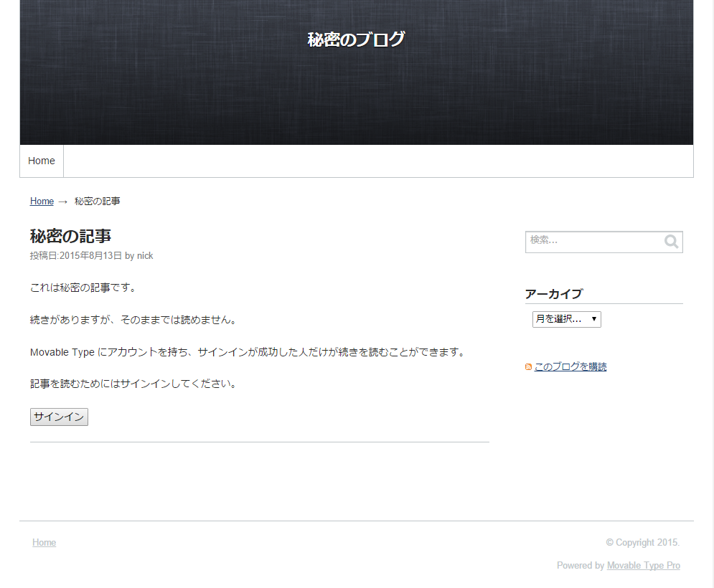The width and height of the screenshot is (714, 588).
Task: Open the 月を選択 archive dropdown
Action: click(566, 319)
